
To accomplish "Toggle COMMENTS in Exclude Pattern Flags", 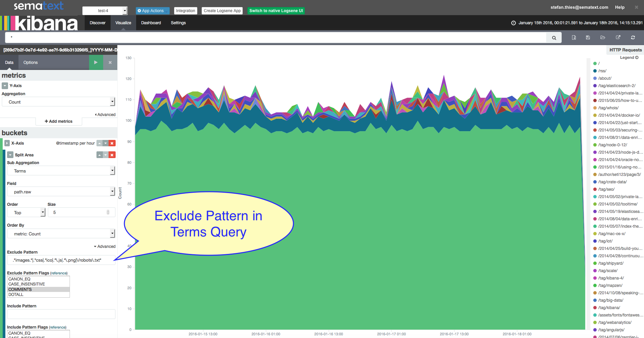I will [x=38, y=290].
